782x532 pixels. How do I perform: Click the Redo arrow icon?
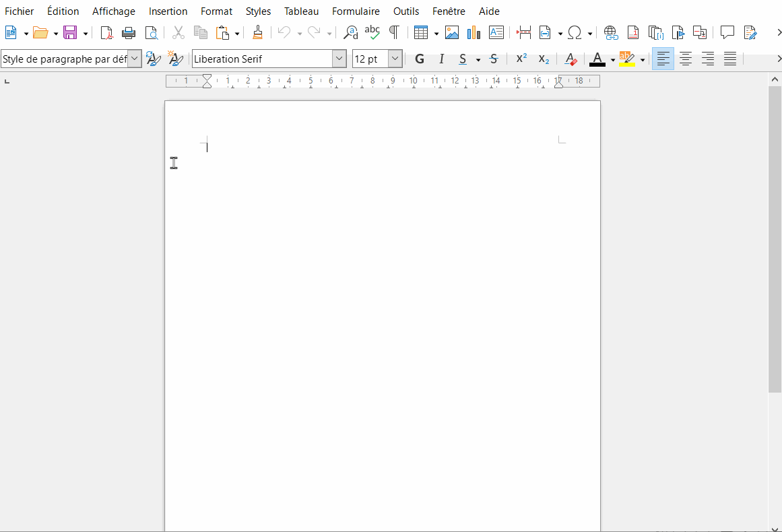314,33
